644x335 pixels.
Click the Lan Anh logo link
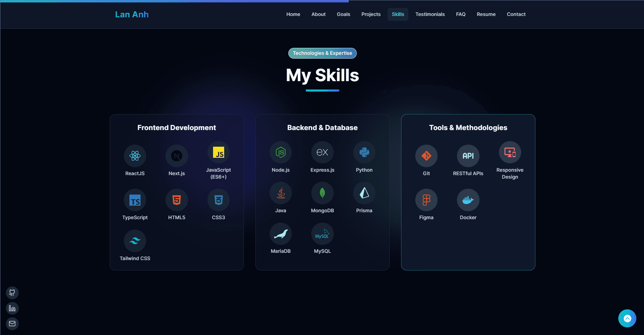click(132, 15)
